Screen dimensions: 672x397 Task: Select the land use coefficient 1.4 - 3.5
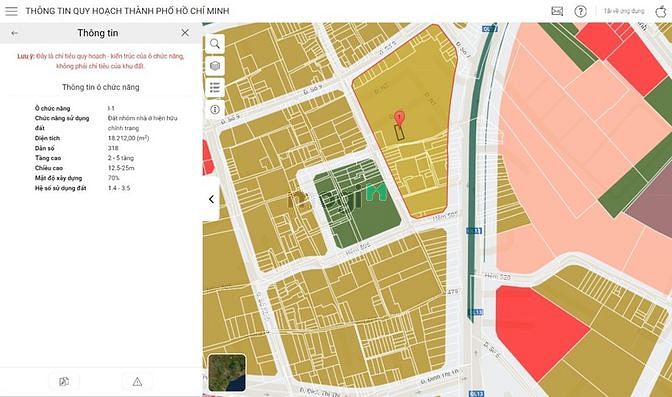click(x=119, y=188)
